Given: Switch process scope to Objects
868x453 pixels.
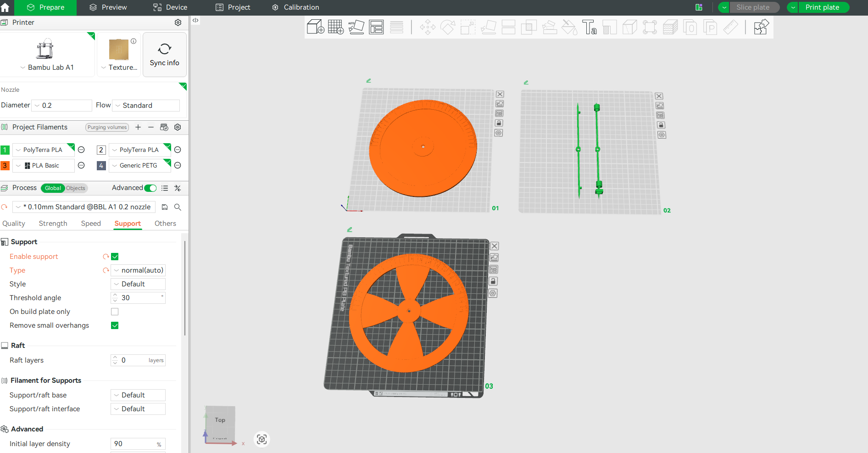Looking at the screenshot, I should tap(76, 188).
